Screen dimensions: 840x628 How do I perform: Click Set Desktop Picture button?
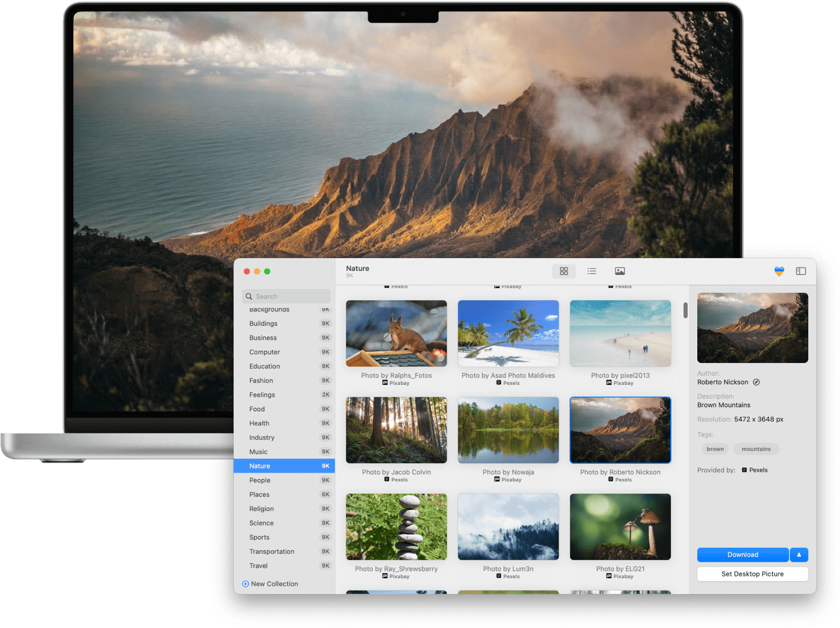(x=752, y=574)
